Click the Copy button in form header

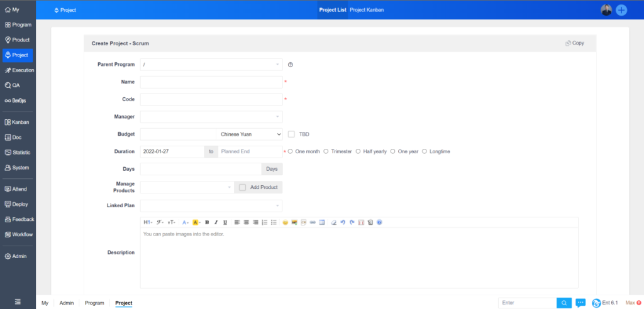point(574,43)
